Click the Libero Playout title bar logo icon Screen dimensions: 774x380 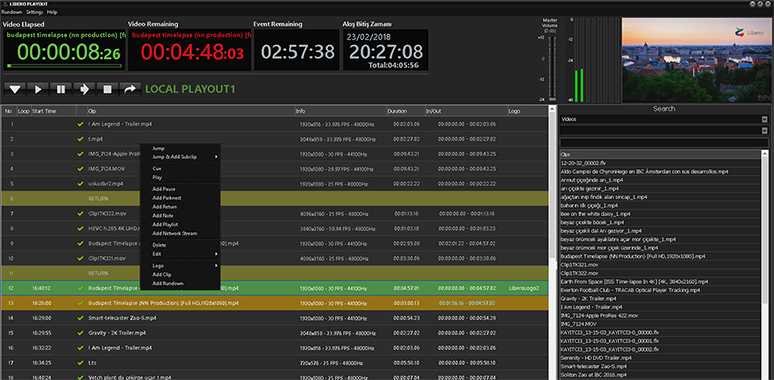click(x=5, y=3)
